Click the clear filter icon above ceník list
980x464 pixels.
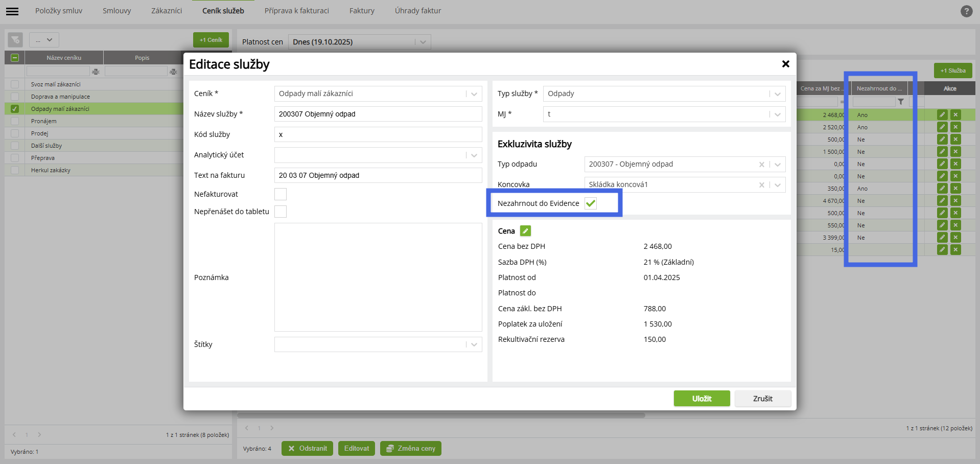pos(15,40)
